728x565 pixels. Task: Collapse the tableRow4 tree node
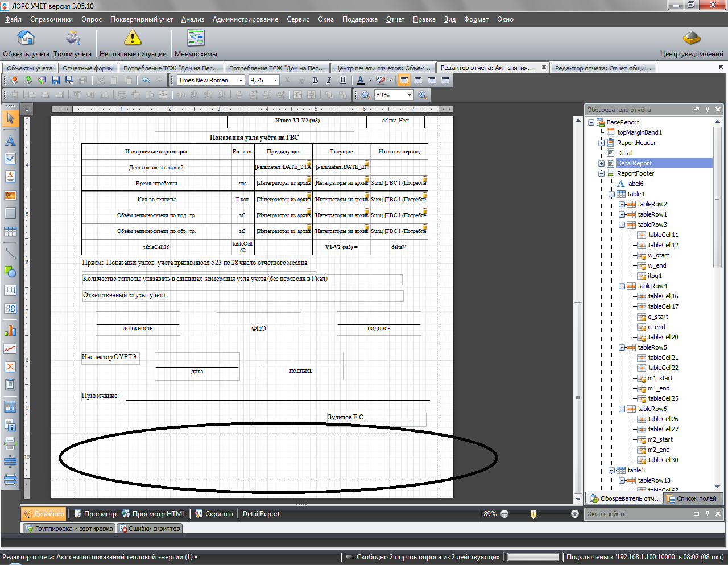[622, 286]
